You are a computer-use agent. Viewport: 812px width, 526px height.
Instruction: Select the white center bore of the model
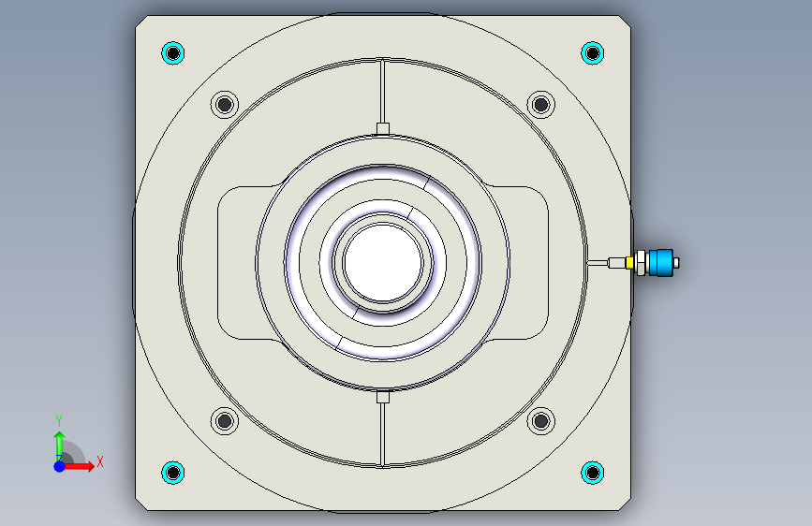[383, 262]
